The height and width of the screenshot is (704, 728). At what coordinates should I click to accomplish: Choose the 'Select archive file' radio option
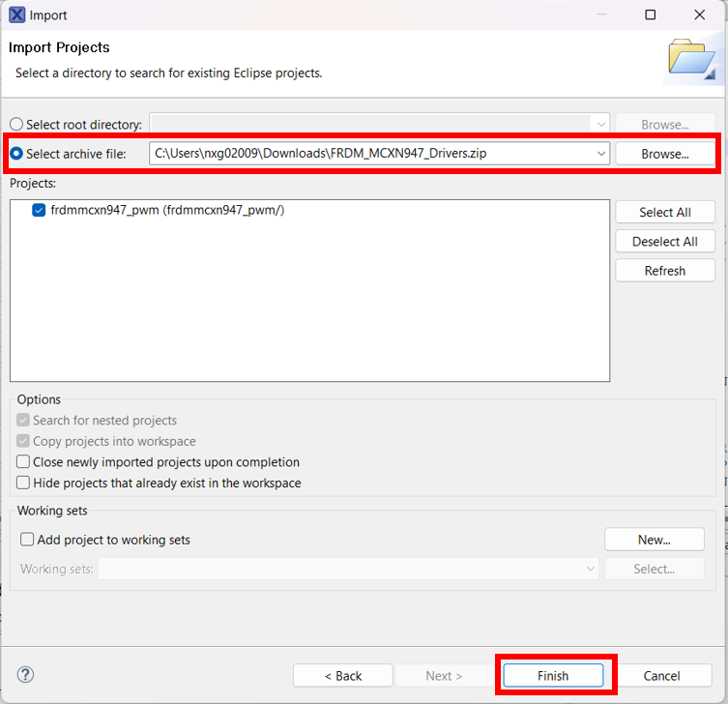point(16,154)
